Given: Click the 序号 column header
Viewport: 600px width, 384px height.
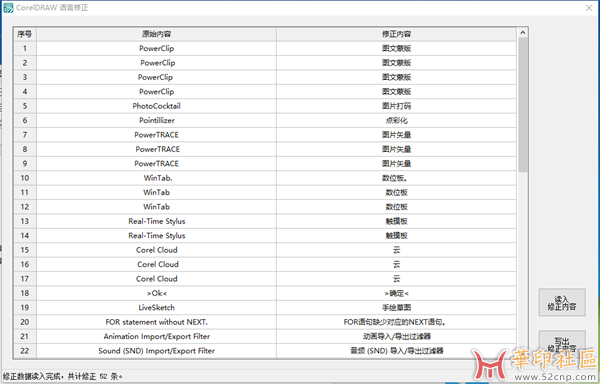Looking at the screenshot, I should pyautogui.click(x=25, y=34).
